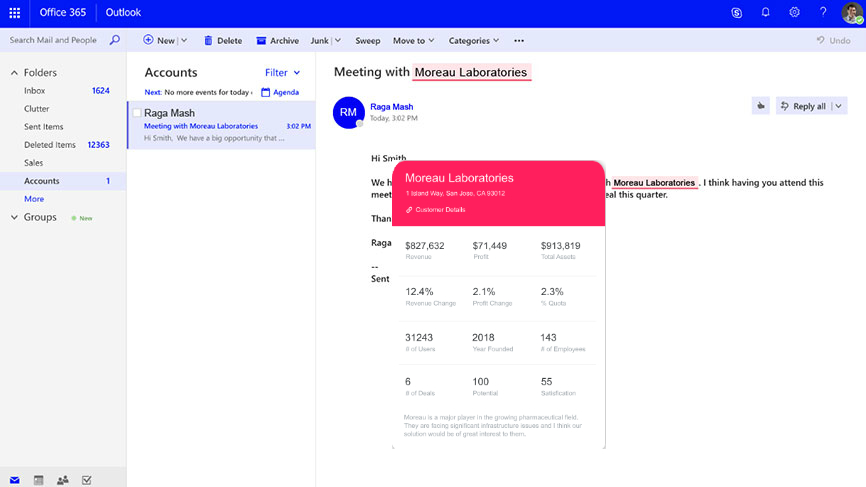Open Raga Mash message in list
The image size is (866, 487).
point(221,125)
